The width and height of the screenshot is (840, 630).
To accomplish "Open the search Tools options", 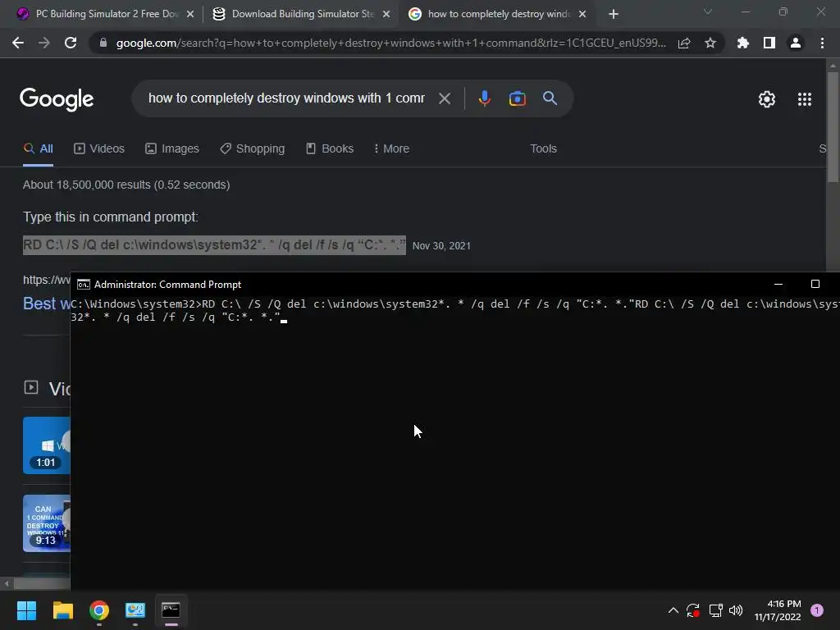I will (x=543, y=149).
